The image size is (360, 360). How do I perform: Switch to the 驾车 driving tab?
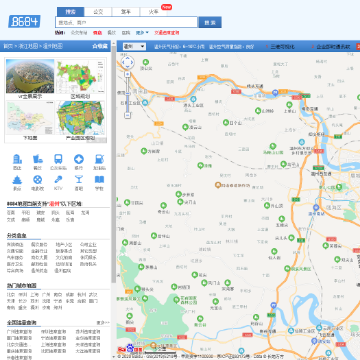click(126, 12)
